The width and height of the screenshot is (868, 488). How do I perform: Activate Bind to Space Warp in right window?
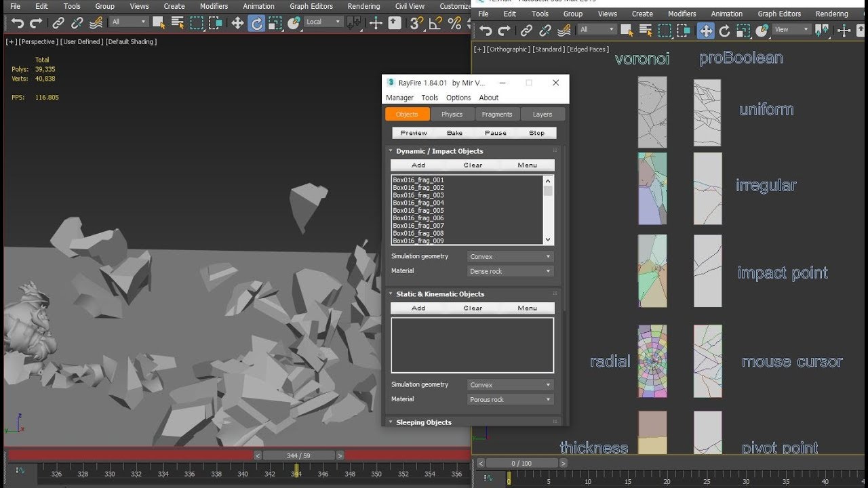pyautogui.click(x=564, y=30)
